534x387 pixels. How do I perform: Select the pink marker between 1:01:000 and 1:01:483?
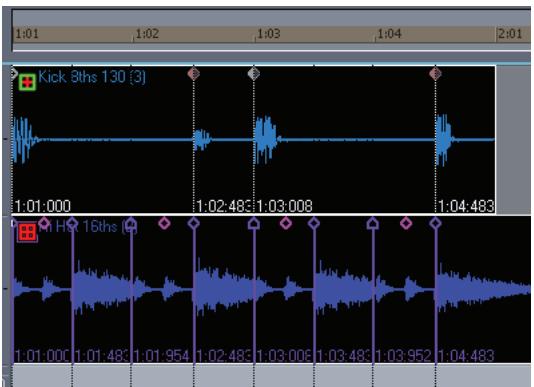point(44,223)
